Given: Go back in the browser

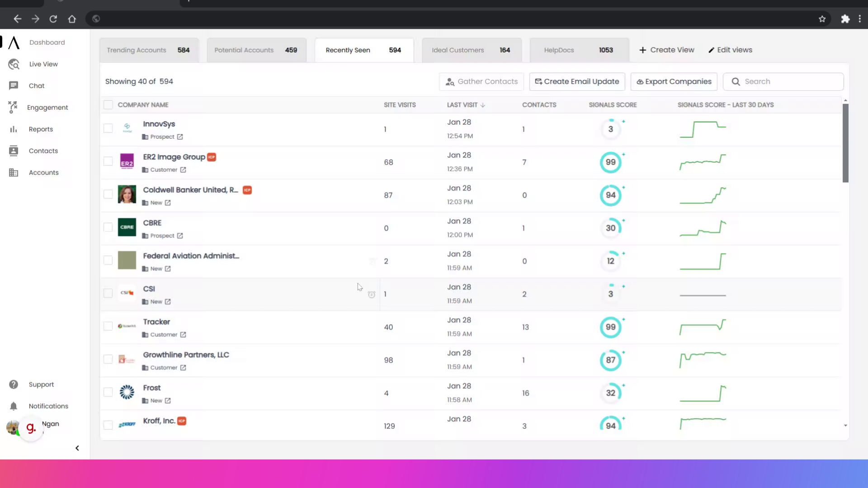Looking at the screenshot, I should tap(18, 19).
